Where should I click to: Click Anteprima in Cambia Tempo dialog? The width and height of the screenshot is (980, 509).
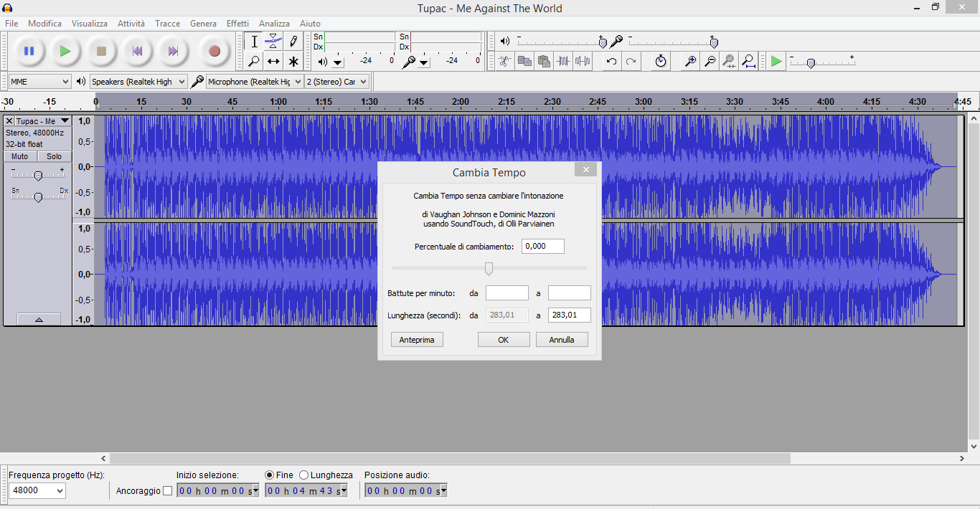coord(417,340)
